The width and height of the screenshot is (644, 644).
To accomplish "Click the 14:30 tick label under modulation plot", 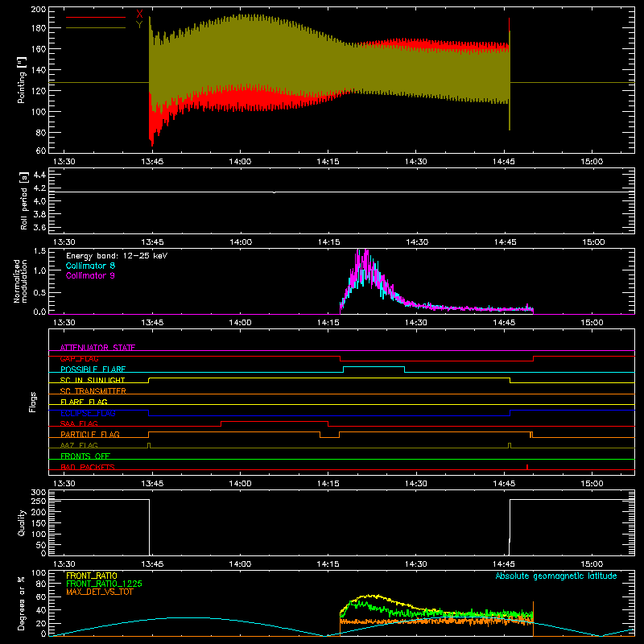I will (416, 323).
